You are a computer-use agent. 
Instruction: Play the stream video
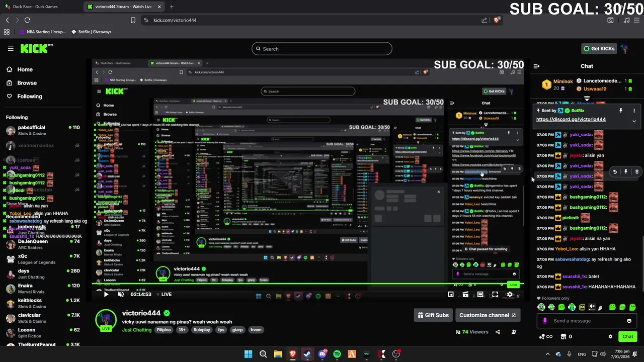point(106,294)
